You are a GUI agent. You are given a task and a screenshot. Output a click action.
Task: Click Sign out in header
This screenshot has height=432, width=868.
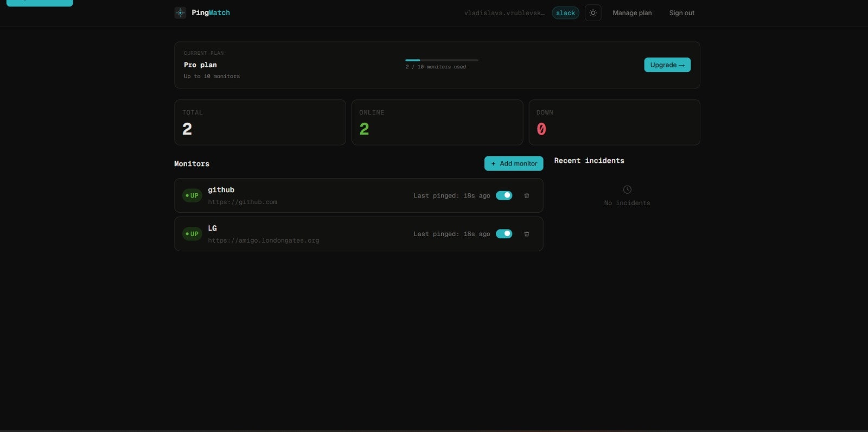(681, 13)
